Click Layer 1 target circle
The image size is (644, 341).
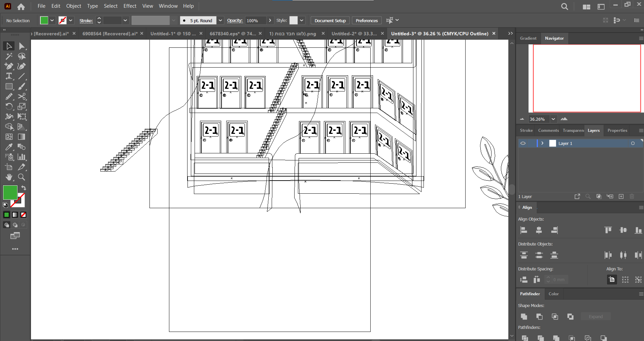pyautogui.click(x=633, y=143)
